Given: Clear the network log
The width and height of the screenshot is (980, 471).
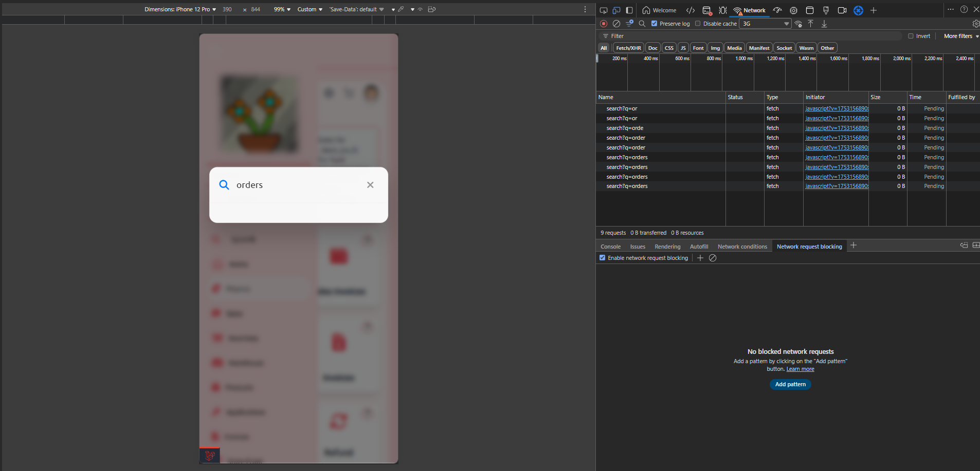Looking at the screenshot, I should pos(616,24).
